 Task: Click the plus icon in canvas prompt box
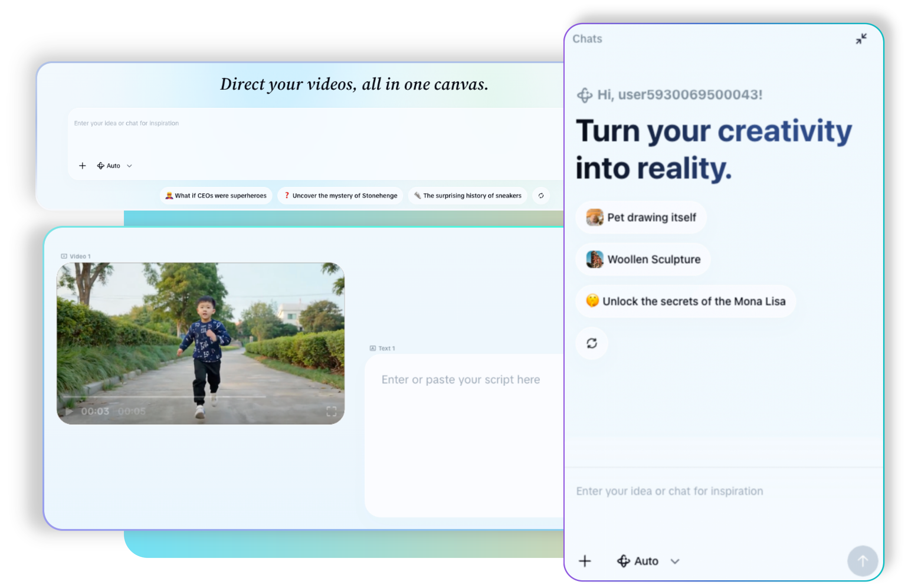coord(82,165)
